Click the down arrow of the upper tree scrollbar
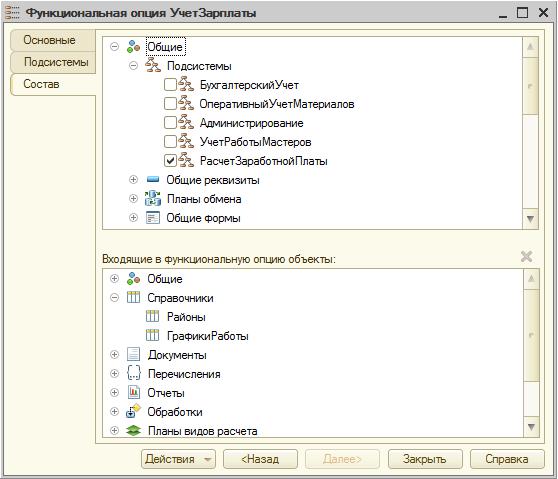Image resolution: width=558 pixels, height=479 pixels. (530, 219)
